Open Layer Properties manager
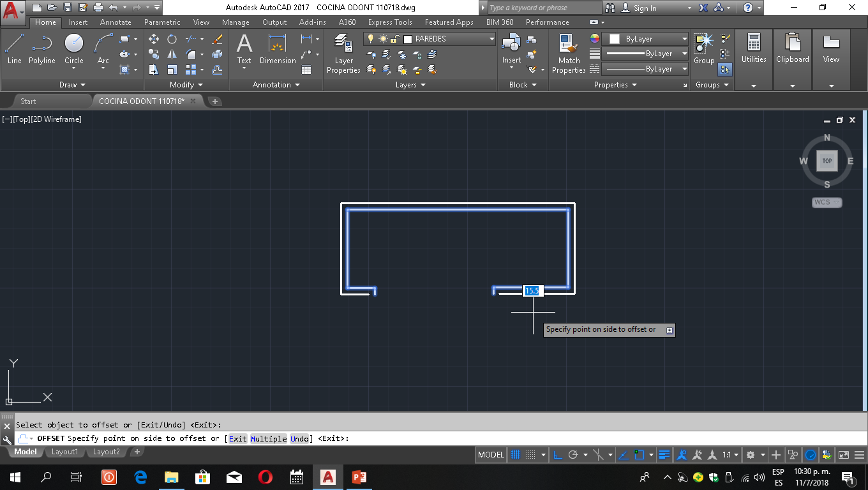The width and height of the screenshot is (868, 490). 343,54
